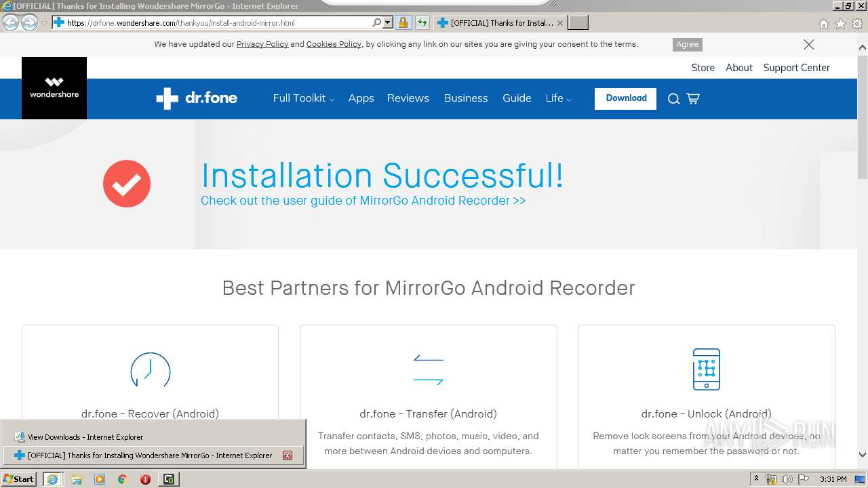Click the Wondershare logo
Image resolution: width=868 pixels, height=488 pixels.
pos(54,88)
